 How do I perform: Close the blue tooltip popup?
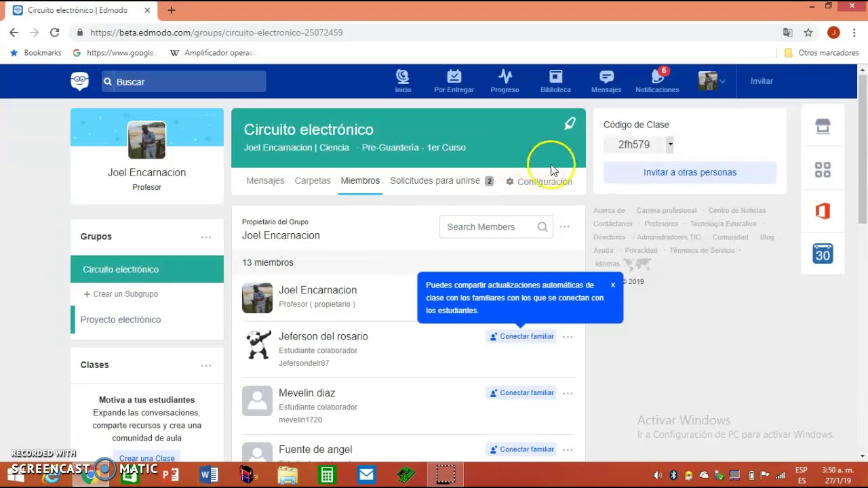coord(613,285)
